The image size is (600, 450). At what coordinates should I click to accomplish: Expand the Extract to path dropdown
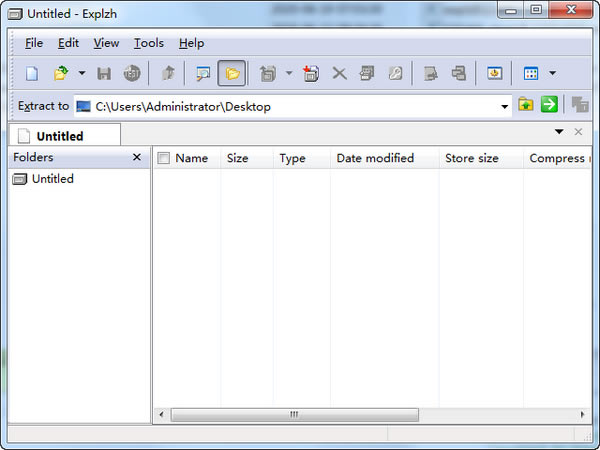click(504, 106)
